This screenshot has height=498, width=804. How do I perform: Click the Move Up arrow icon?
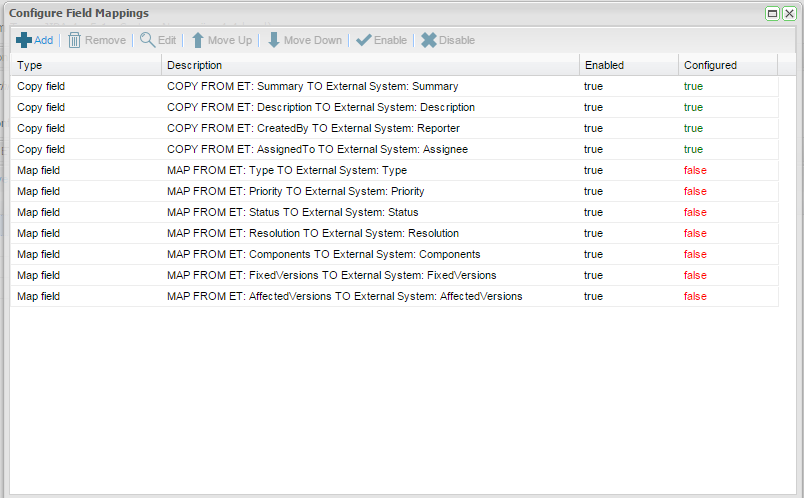[x=198, y=40]
